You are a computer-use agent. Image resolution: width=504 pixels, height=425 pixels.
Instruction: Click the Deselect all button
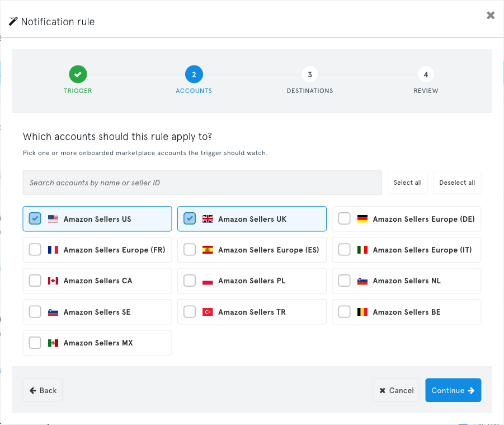click(x=457, y=183)
